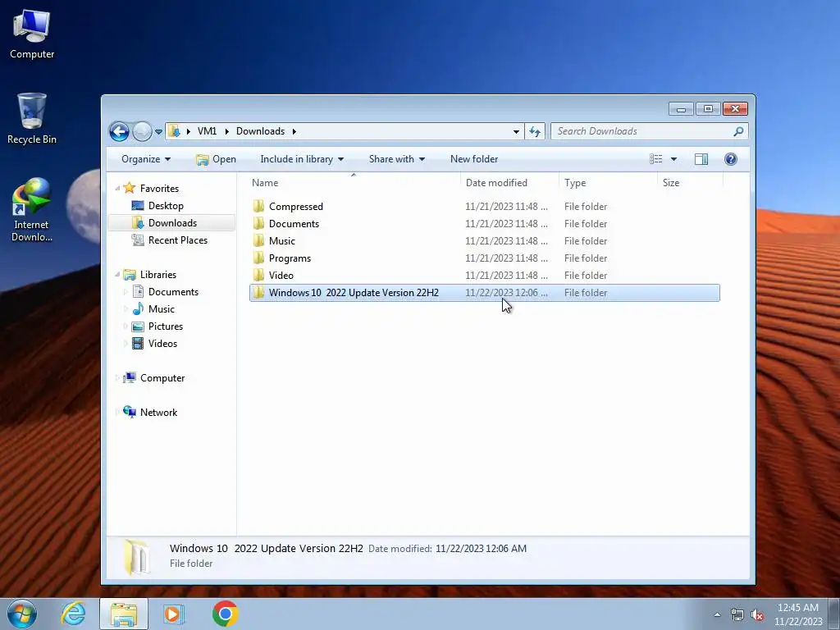840x630 pixels.
Task: Select Desktop under Favorites
Action: 166,206
